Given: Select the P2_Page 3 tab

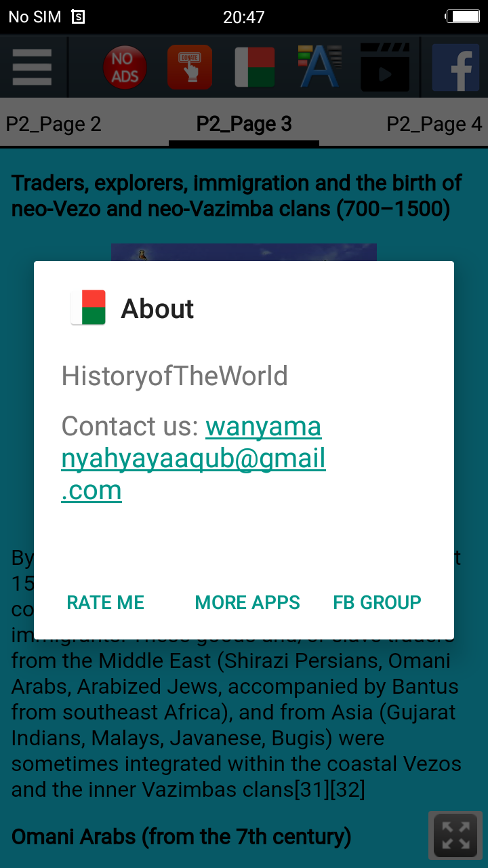Looking at the screenshot, I should 244,124.
